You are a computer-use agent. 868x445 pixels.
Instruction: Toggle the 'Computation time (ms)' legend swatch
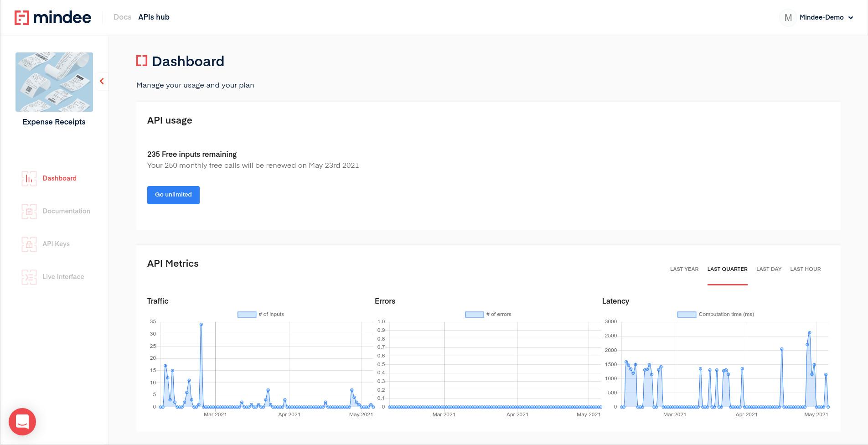point(687,315)
